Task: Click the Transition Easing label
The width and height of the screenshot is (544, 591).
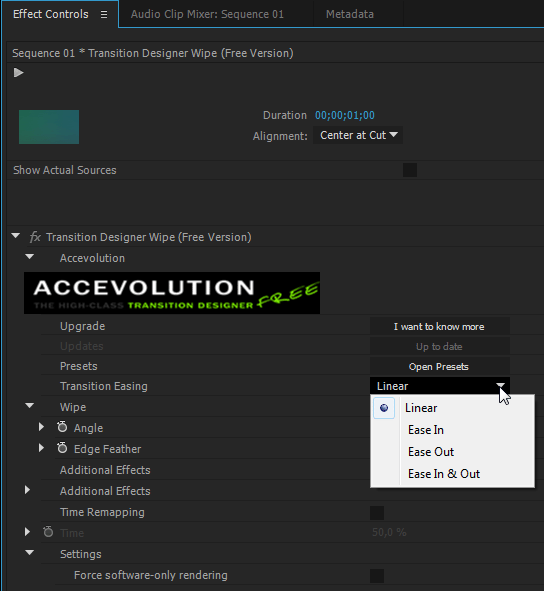Action: point(104,386)
